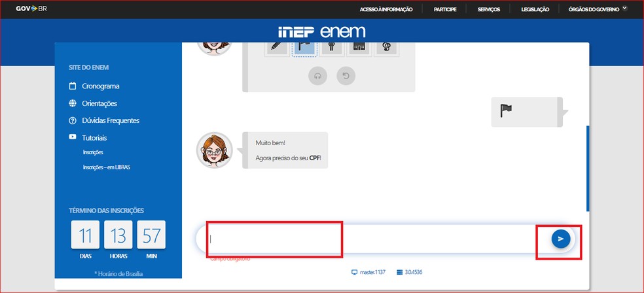
Task: Open Cronograma from the sidebar
Action: 101,86
